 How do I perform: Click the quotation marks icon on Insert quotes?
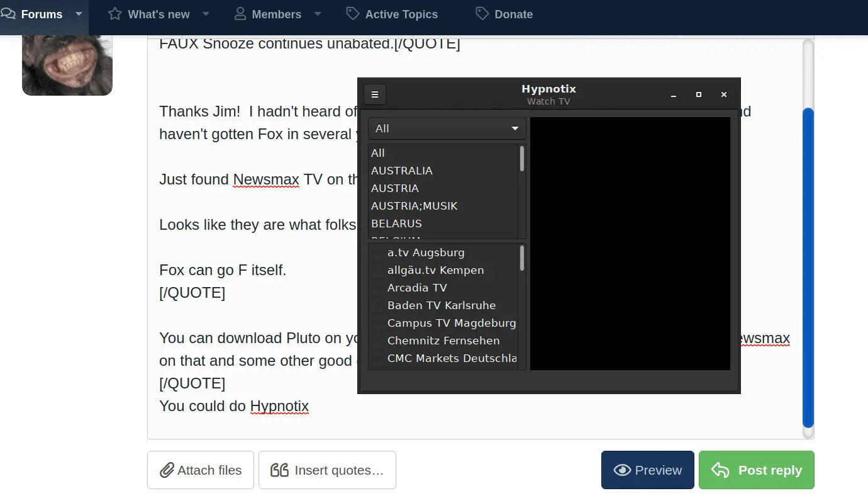pyautogui.click(x=279, y=470)
